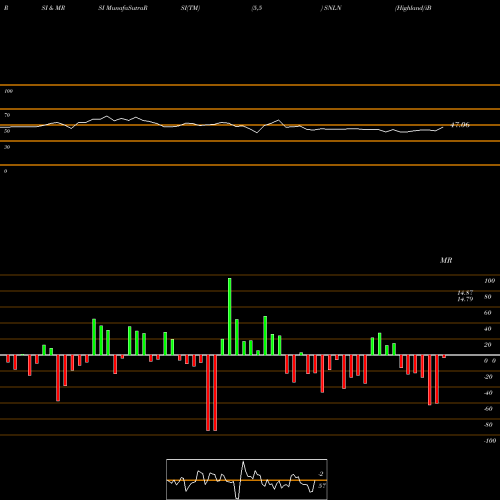Select the -100 label on MR axis
This screenshot has height=500, width=500.
coord(490,441)
